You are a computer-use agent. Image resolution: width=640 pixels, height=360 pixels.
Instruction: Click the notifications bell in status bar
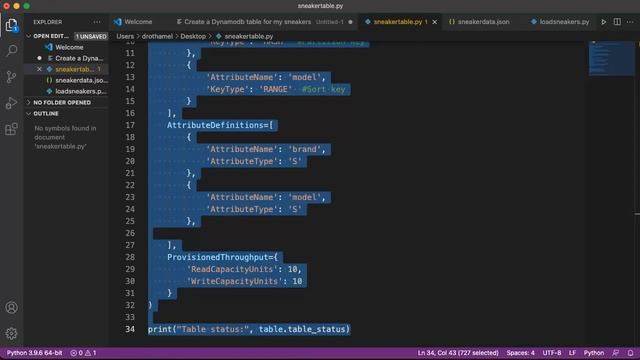click(x=630, y=353)
